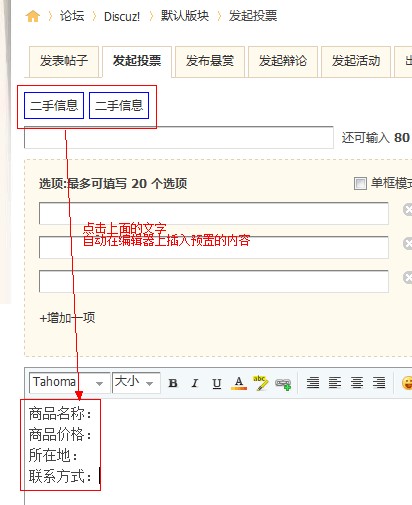The image size is (412, 505).
Task: Click 所在地： line in editor
Action: point(53,455)
